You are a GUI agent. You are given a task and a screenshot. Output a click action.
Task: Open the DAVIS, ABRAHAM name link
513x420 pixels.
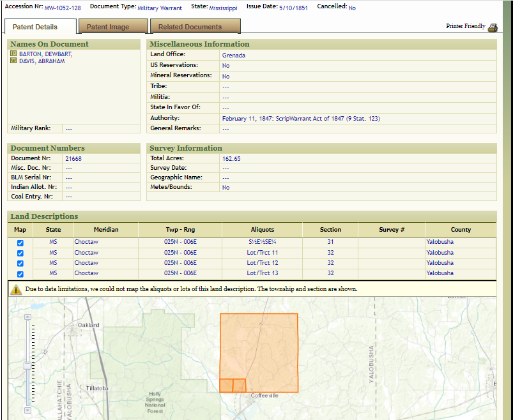42,61
